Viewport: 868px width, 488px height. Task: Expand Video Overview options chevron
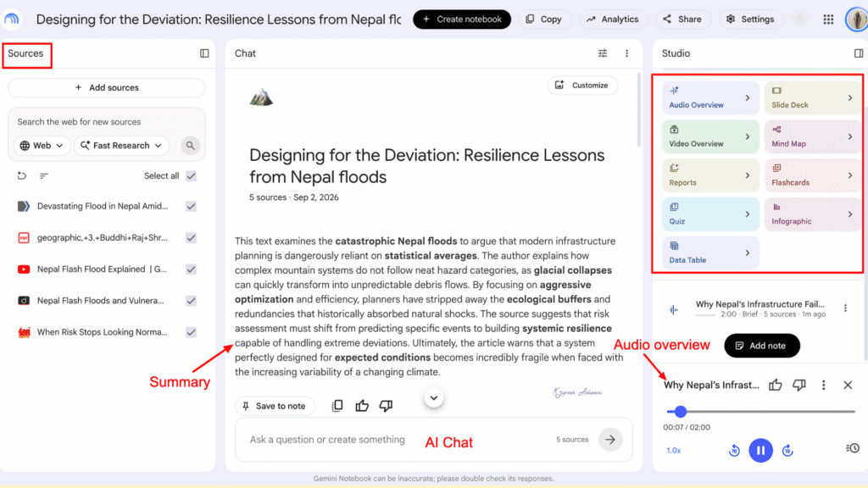tap(748, 136)
